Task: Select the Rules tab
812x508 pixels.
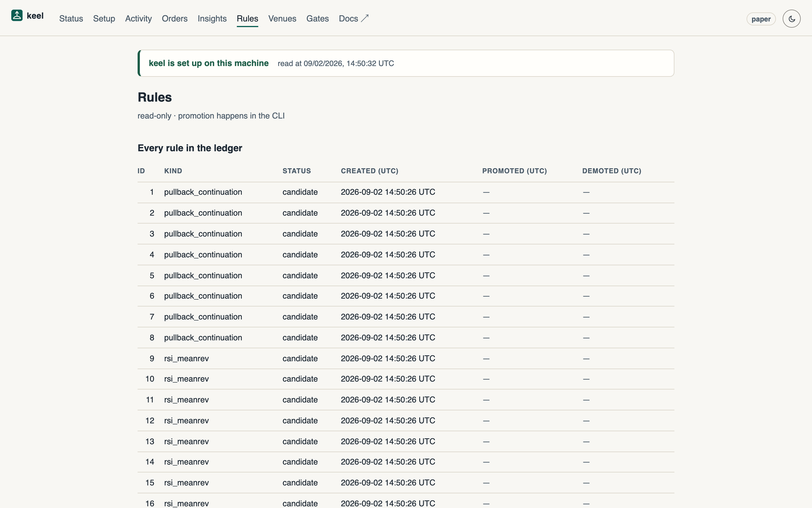Action: (247, 19)
